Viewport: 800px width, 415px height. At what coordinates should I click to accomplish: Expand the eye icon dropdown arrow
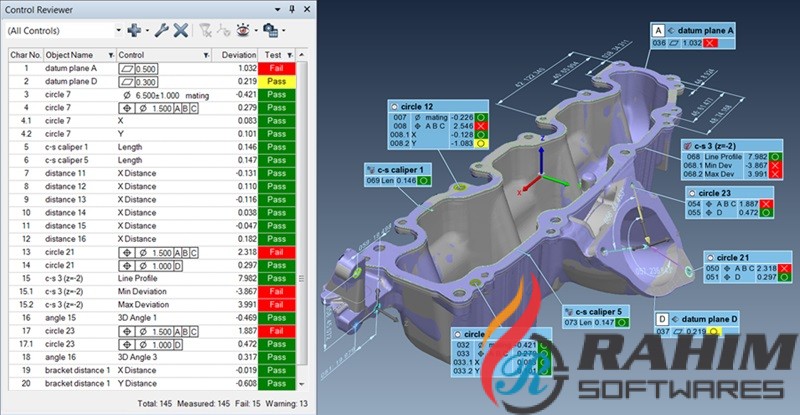[x=256, y=31]
